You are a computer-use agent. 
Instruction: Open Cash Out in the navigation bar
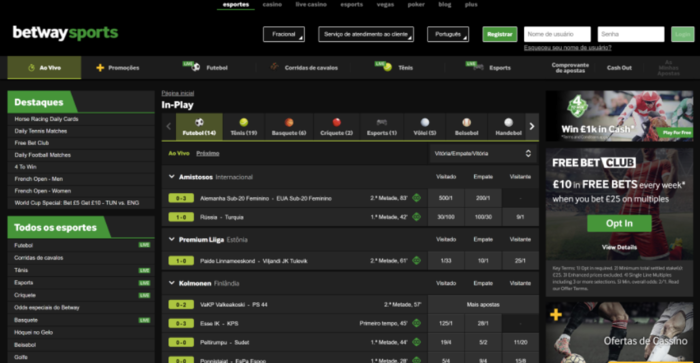(x=619, y=68)
